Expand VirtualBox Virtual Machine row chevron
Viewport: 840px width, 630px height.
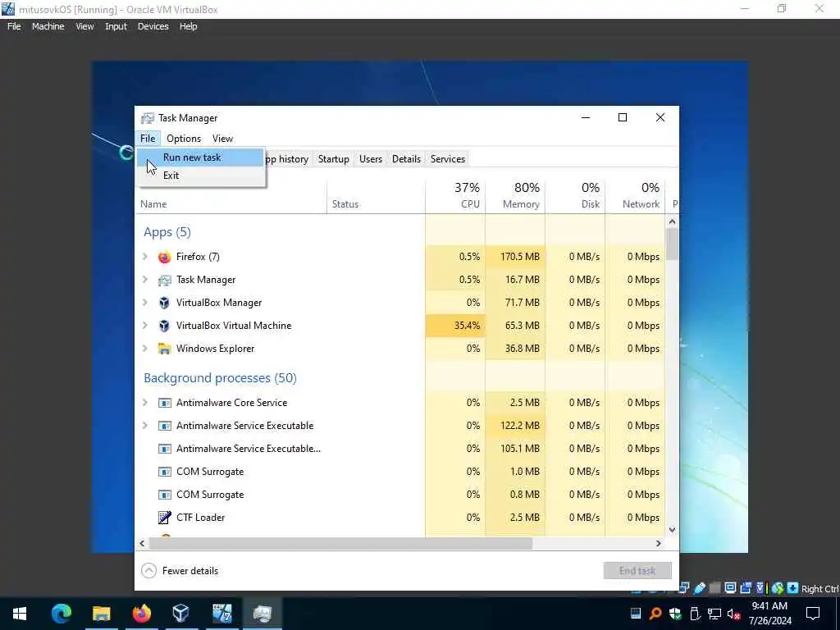pos(144,326)
